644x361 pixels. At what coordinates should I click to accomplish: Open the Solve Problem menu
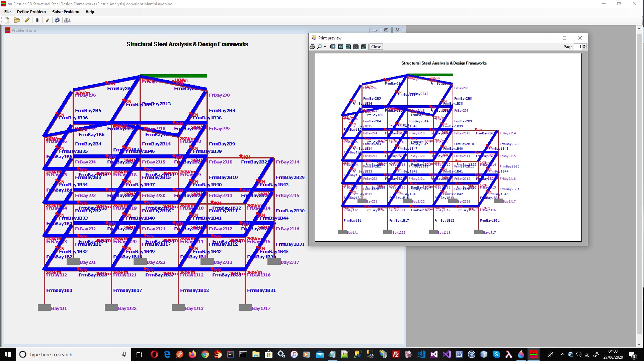(66, 12)
